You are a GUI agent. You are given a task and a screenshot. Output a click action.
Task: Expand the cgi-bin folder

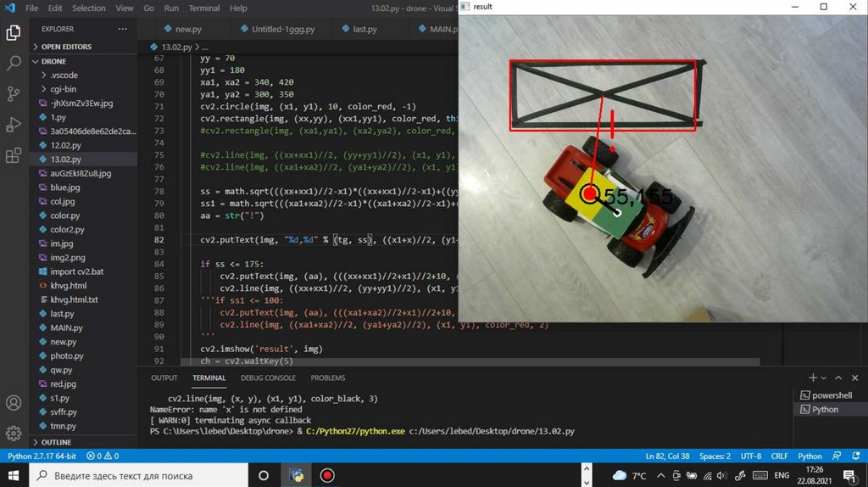[x=63, y=89]
